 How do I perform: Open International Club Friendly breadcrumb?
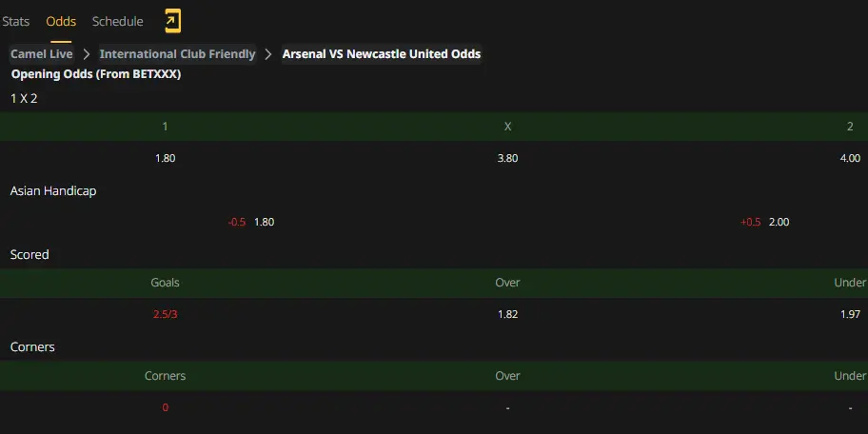tap(177, 54)
